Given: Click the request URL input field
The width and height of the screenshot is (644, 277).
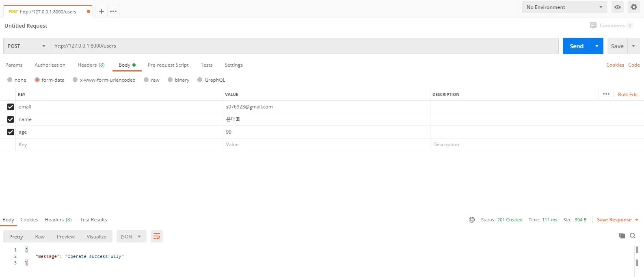Looking at the screenshot, I should 304,46.
